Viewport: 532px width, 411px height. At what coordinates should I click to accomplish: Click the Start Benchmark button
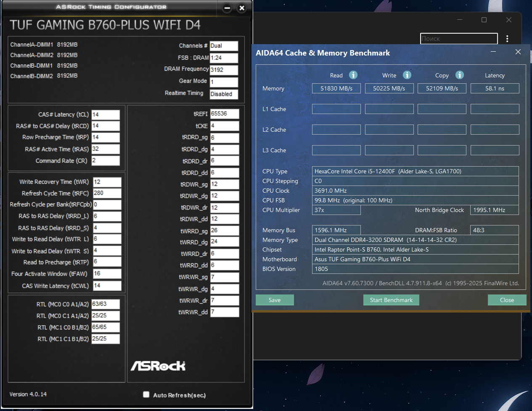pos(391,300)
